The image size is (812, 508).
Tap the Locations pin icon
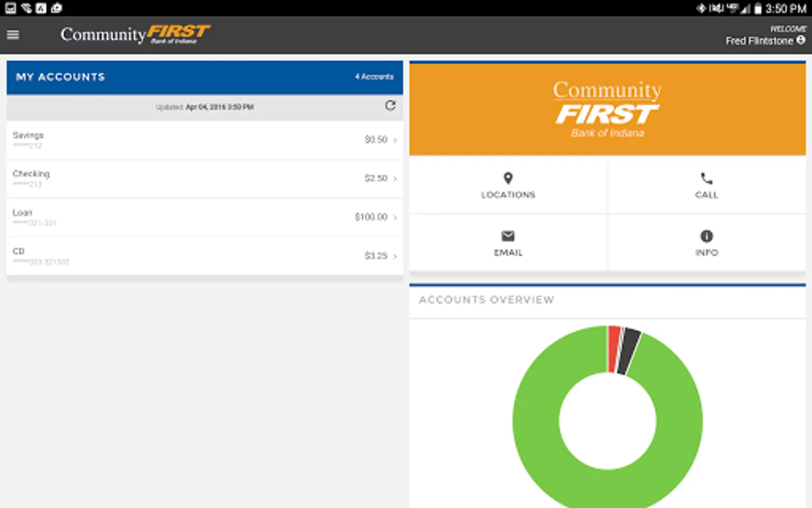[x=508, y=178]
